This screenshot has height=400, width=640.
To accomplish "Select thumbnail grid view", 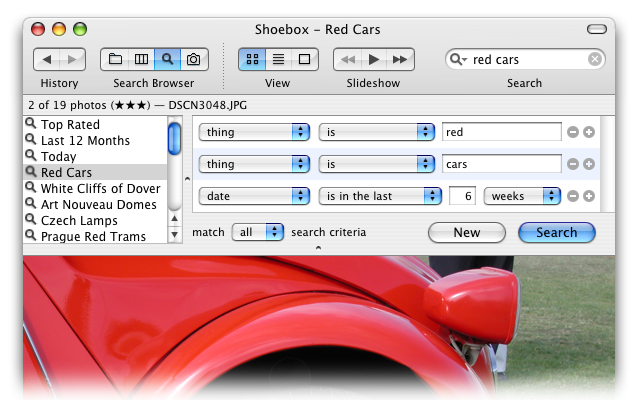I will point(251,60).
